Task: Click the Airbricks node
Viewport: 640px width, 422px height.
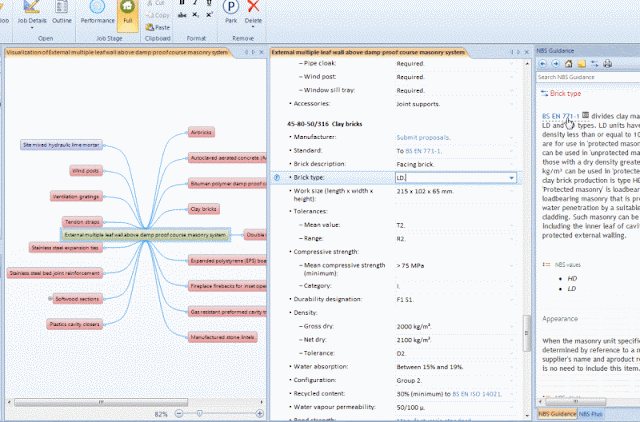Action: [x=201, y=132]
